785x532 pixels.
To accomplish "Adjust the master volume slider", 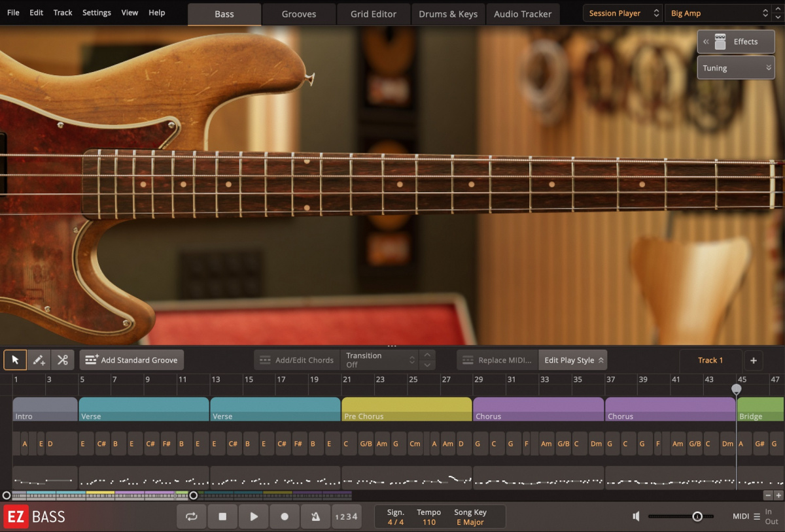I will [697, 516].
